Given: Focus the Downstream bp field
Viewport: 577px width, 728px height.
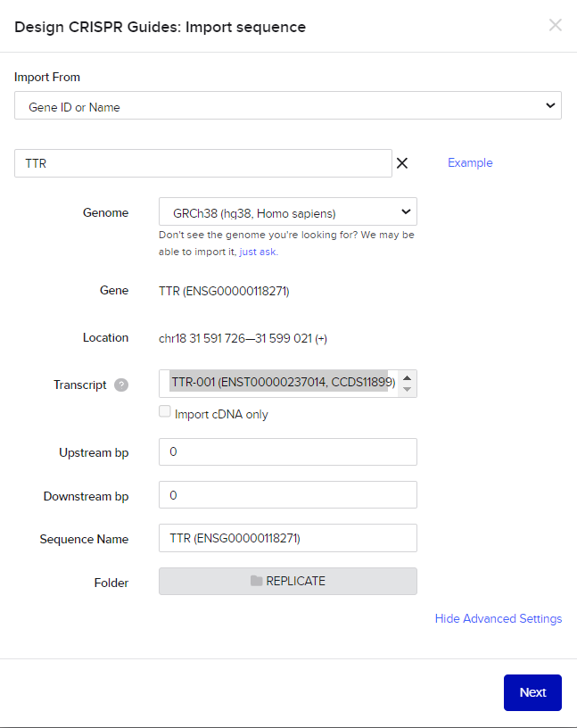Looking at the screenshot, I should click(288, 495).
